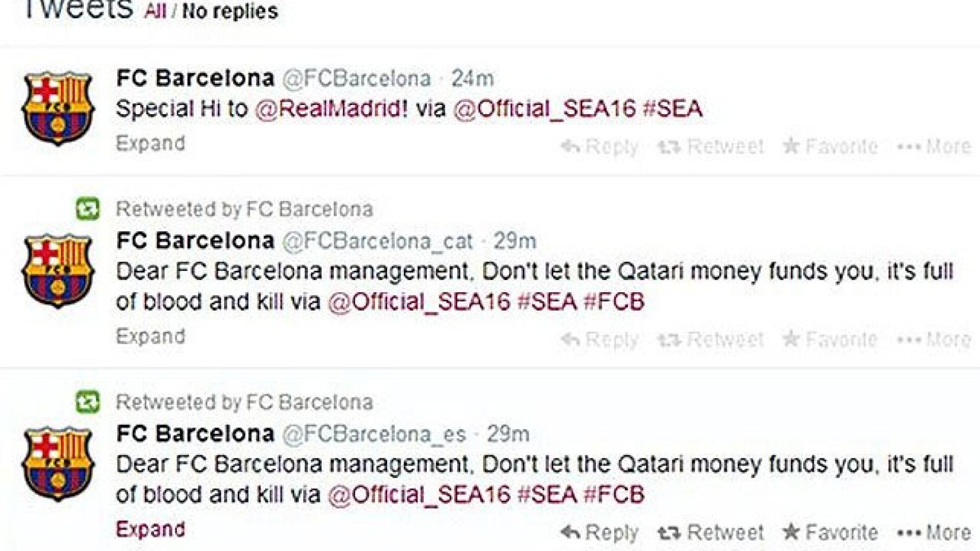The height and width of the screenshot is (551, 980).
Task: Expand the bottom @FCBarcelona_es tweet
Action: [151, 529]
